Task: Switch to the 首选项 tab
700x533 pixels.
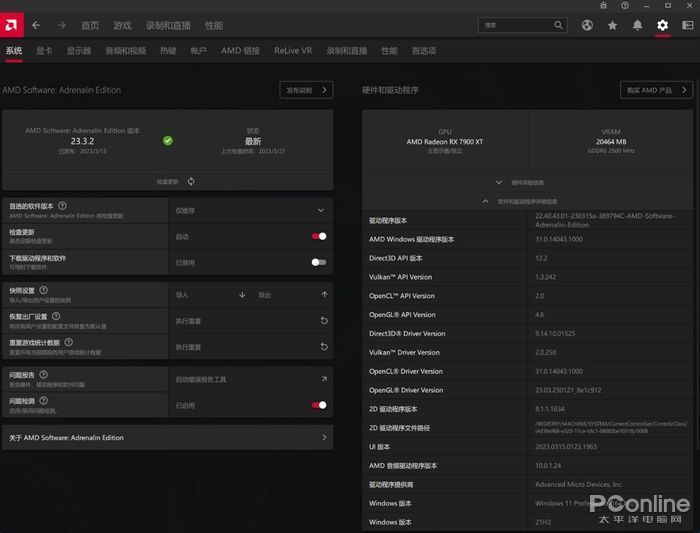Action: pos(424,50)
